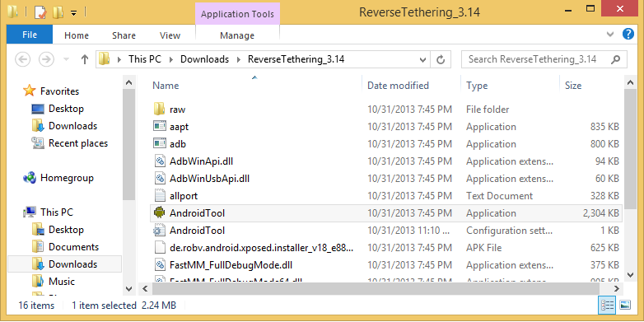Click the Favorites star icon
This screenshot has height=322, width=644.
[30, 91]
